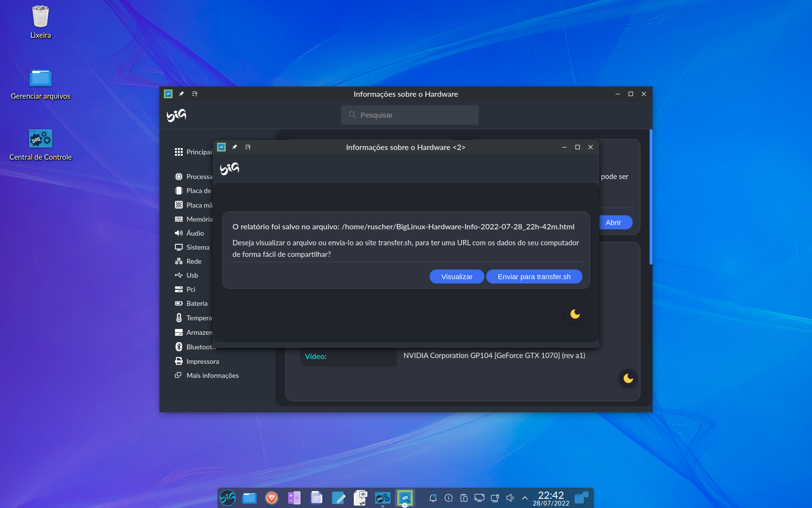812x508 pixels.
Task: Open the Rede network icon entry
Action: click(x=179, y=261)
